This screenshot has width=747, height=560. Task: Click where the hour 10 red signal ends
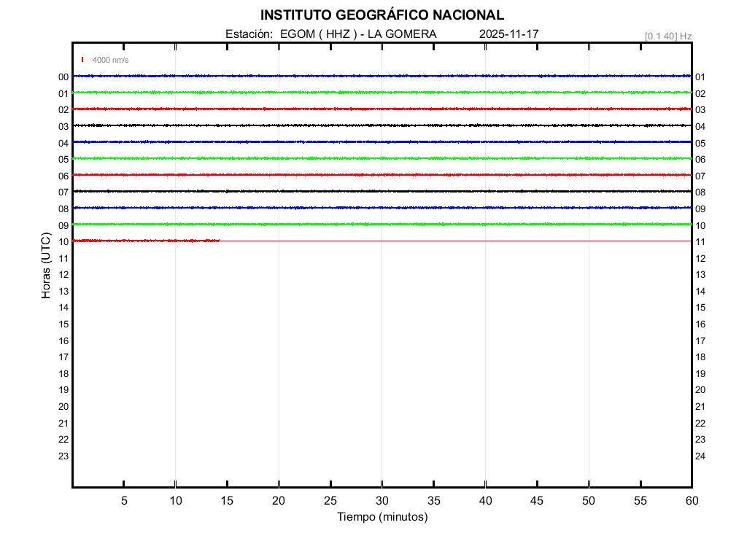219,241
